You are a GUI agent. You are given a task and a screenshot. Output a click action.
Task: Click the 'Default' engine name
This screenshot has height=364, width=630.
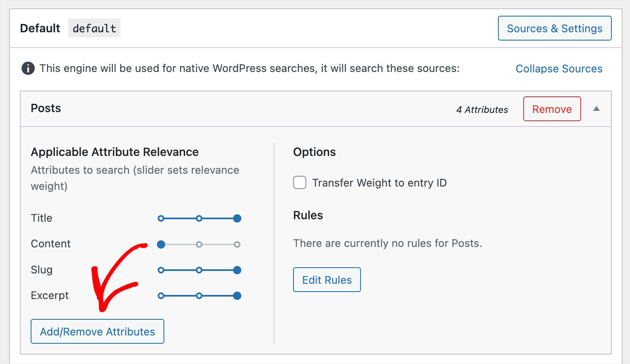[40, 28]
